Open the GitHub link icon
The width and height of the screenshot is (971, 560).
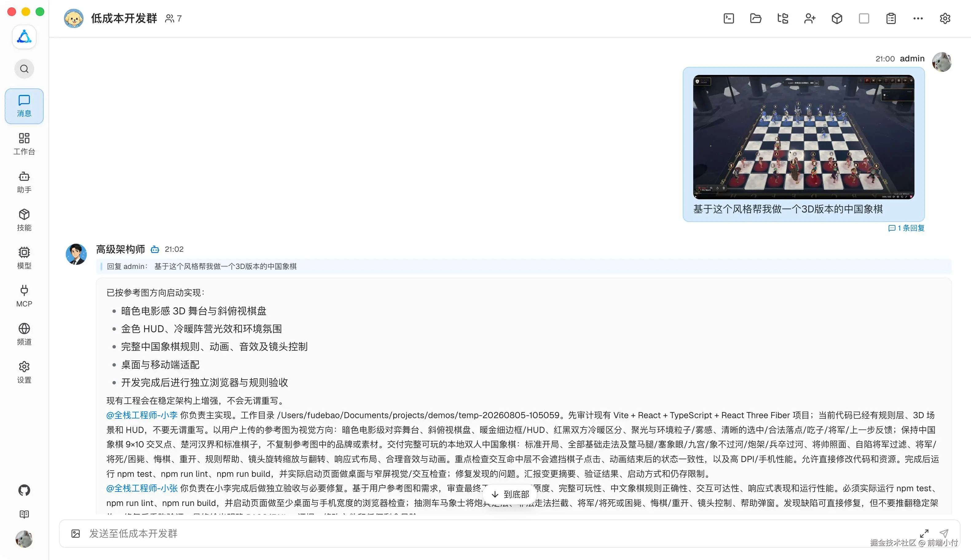click(24, 490)
